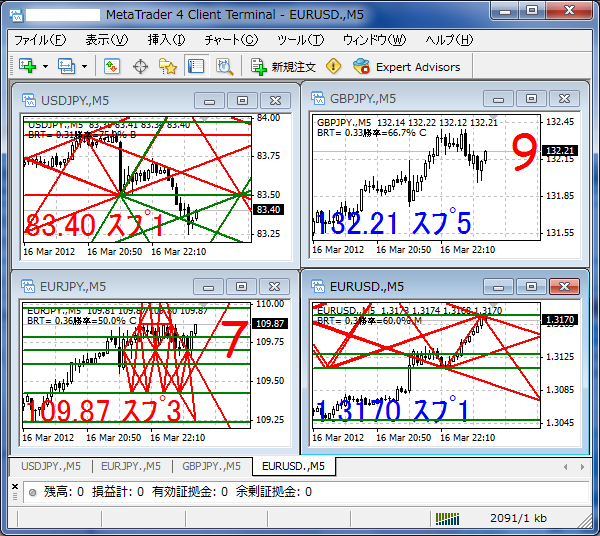This screenshot has height=536, width=600.
Task: Switch to the GBPJPY.,M5 chart tab
Action: click(x=211, y=466)
